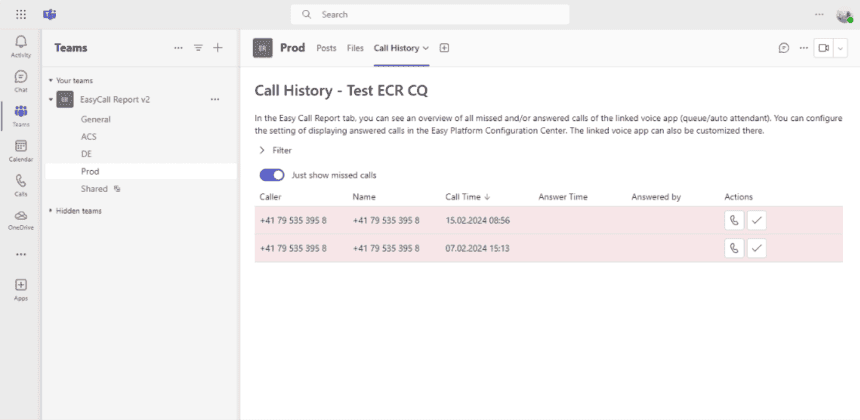Click EasyCall Report v2 team name
This screenshot has height=420, width=860.
point(115,99)
